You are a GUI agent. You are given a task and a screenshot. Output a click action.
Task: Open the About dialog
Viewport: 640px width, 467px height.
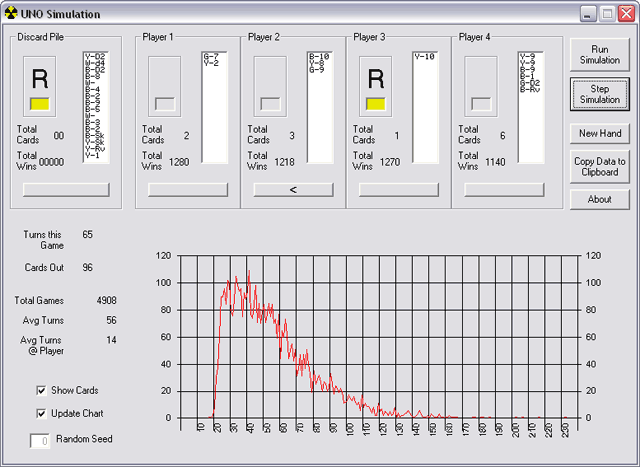pyautogui.click(x=600, y=200)
